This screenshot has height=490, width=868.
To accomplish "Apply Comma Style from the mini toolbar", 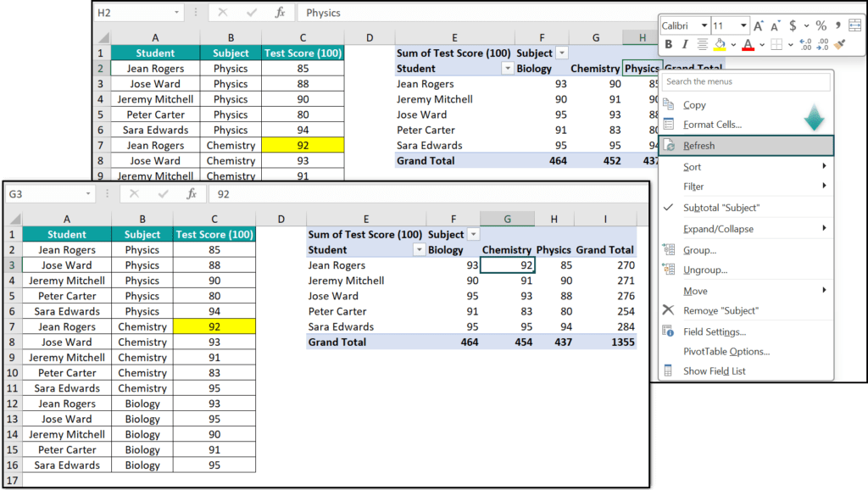I will tap(838, 25).
